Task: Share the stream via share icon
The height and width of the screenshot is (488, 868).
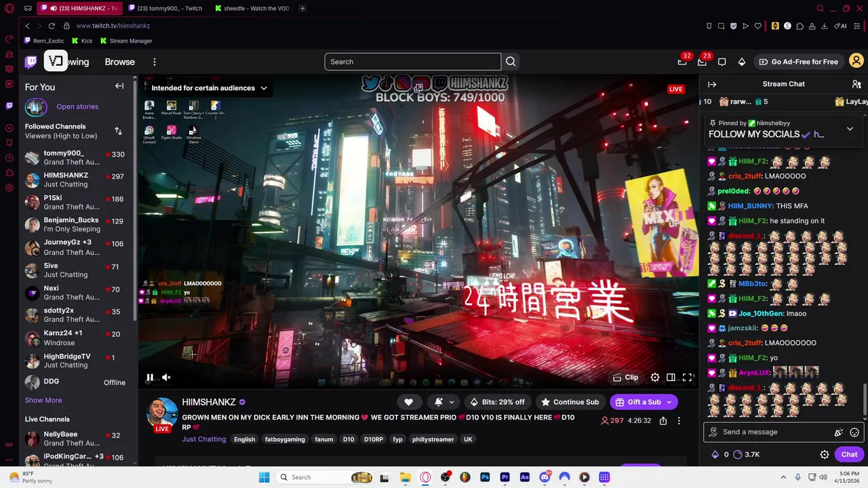Action: 663,421
